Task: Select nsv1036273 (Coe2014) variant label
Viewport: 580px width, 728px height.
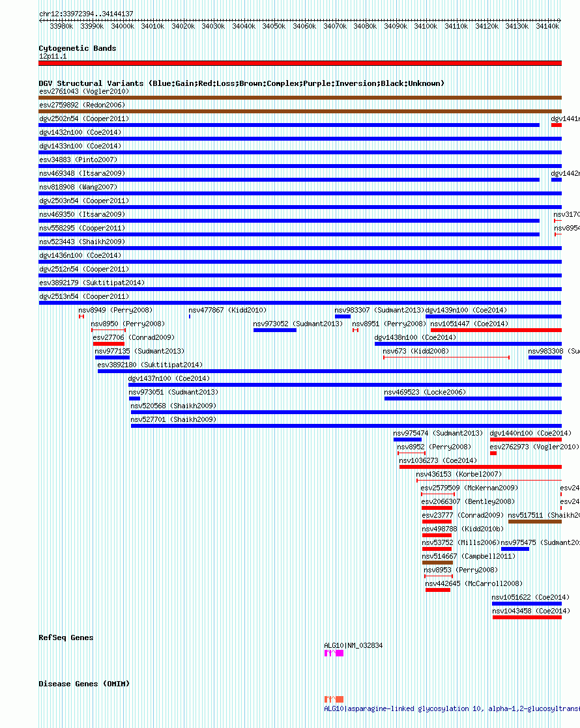Action: tap(438, 460)
